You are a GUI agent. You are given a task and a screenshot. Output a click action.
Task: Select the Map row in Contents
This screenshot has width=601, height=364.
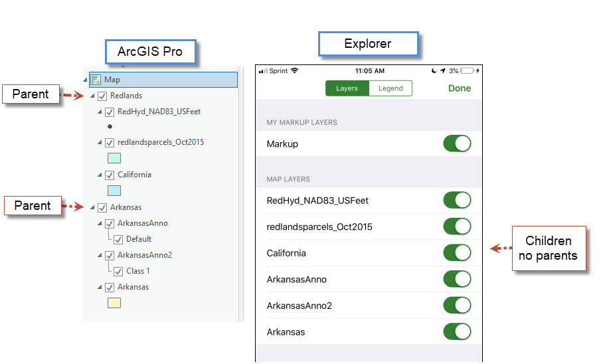pyautogui.click(x=163, y=80)
